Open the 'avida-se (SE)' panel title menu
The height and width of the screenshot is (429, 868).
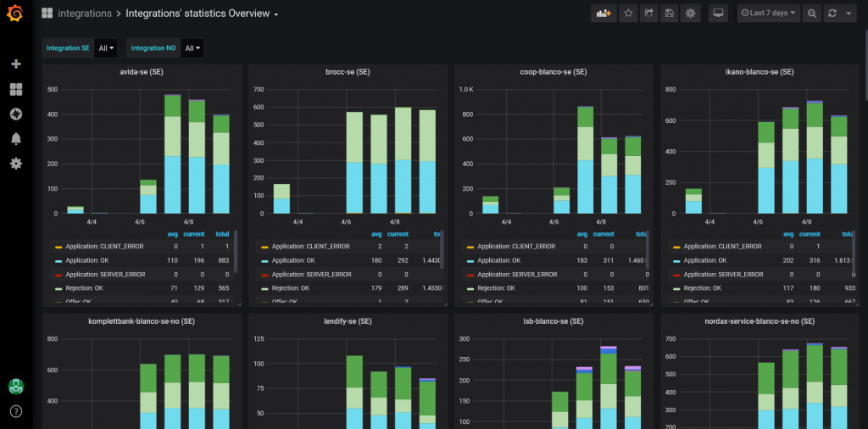pyautogui.click(x=138, y=72)
